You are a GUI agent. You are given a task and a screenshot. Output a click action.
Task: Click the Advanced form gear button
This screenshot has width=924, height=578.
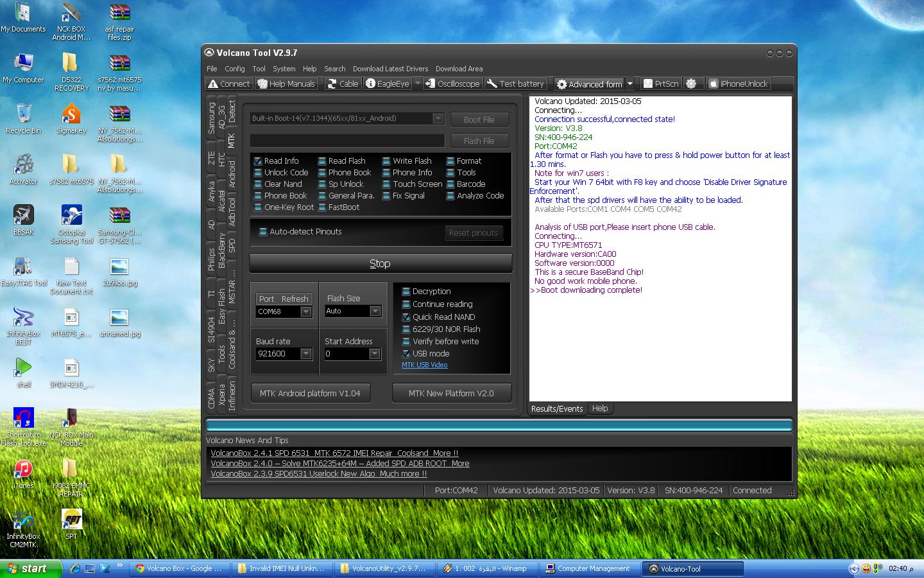589,83
